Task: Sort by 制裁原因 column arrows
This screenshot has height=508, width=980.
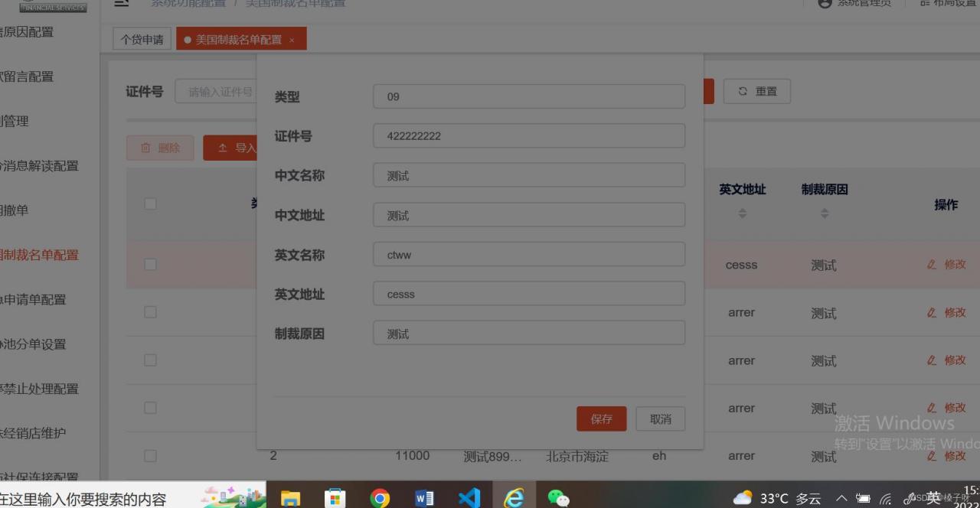Action: tap(825, 214)
